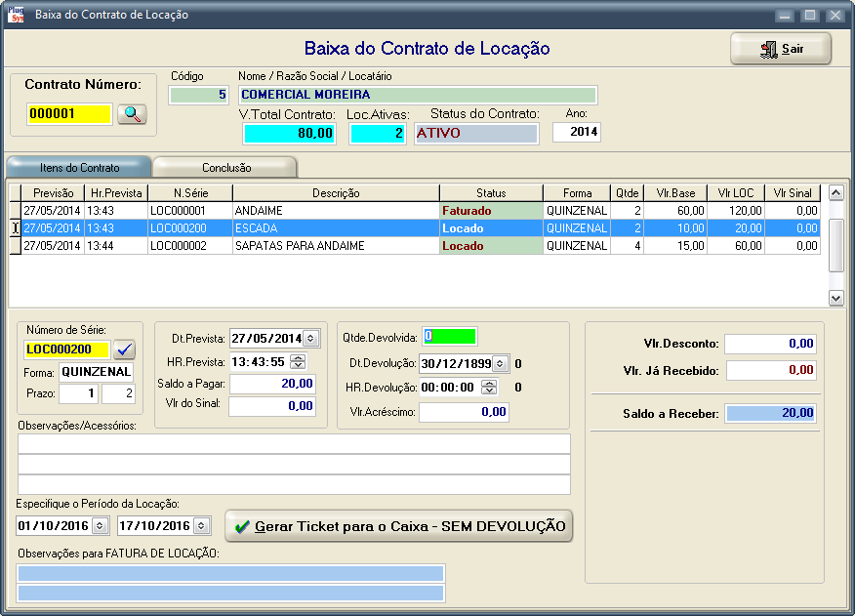The width and height of the screenshot is (855, 616).
Task: Click the Status do Contrato ATIVO field
Action: tap(476, 133)
